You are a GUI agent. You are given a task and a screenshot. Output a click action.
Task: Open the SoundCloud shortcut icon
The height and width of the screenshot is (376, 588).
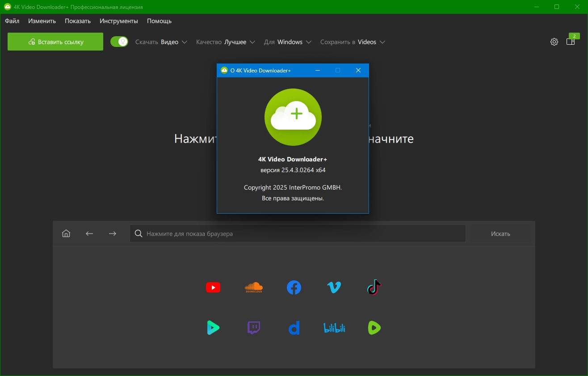click(x=253, y=287)
